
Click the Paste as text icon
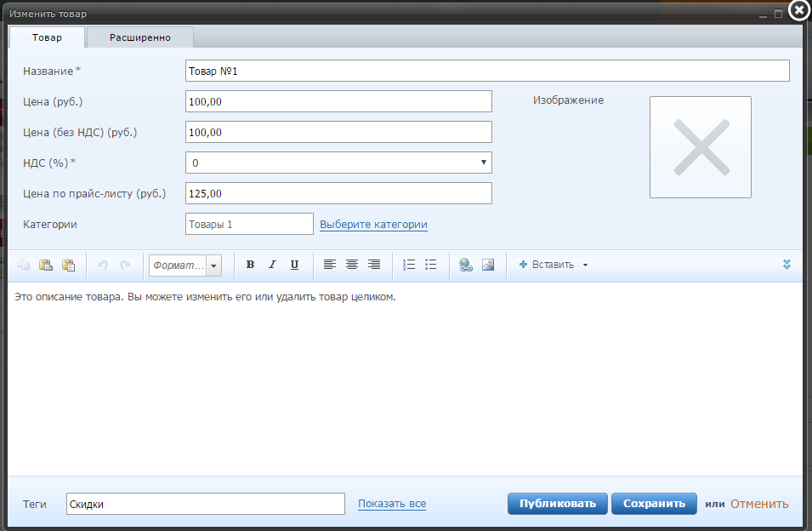(68, 265)
